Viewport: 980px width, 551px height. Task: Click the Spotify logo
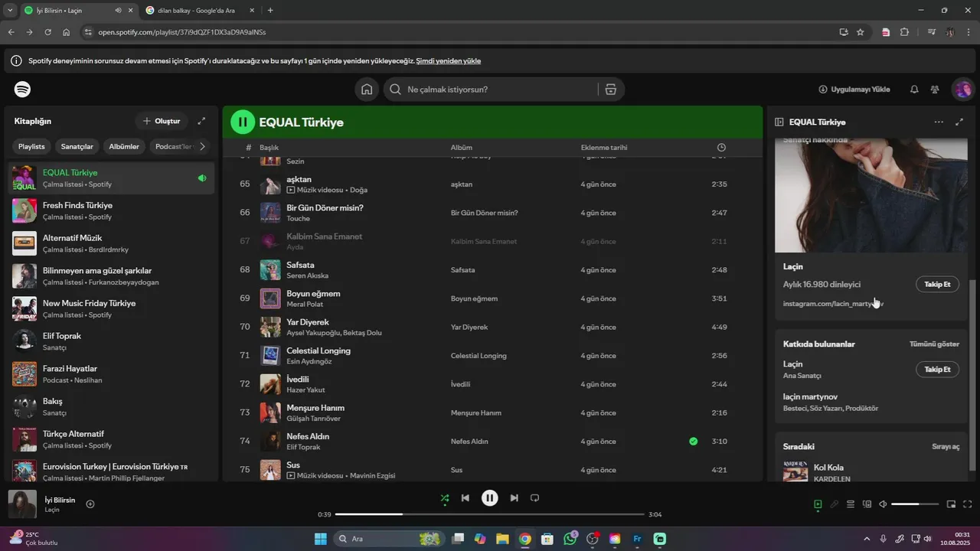(x=23, y=90)
